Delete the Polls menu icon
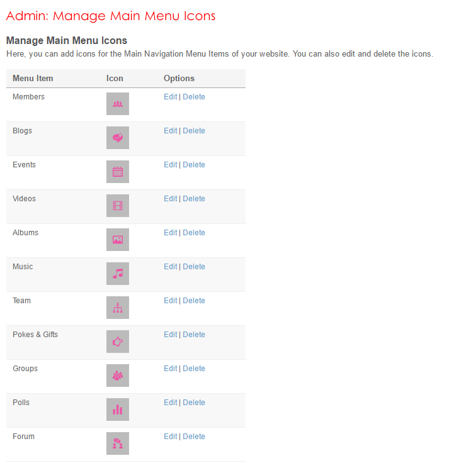Viewport: 476px width, 468px height. pyautogui.click(x=194, y=403)
